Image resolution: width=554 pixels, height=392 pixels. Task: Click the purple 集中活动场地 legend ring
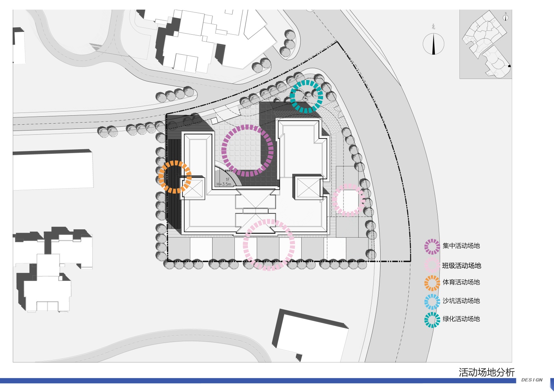pyautogui.click(x=432, y=247)
